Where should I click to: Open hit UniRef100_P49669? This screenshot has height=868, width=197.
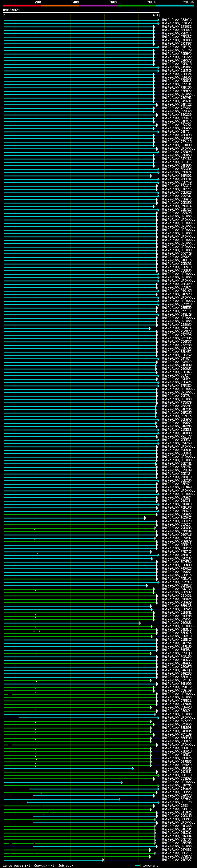176,423
